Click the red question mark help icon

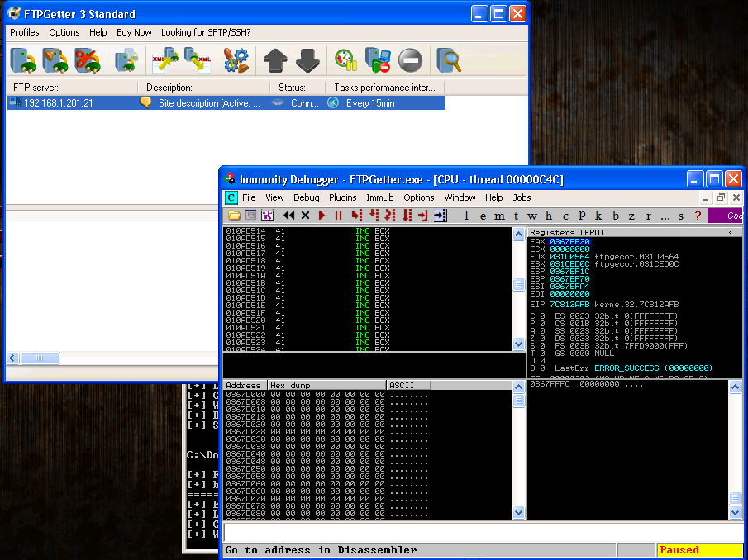698,216
